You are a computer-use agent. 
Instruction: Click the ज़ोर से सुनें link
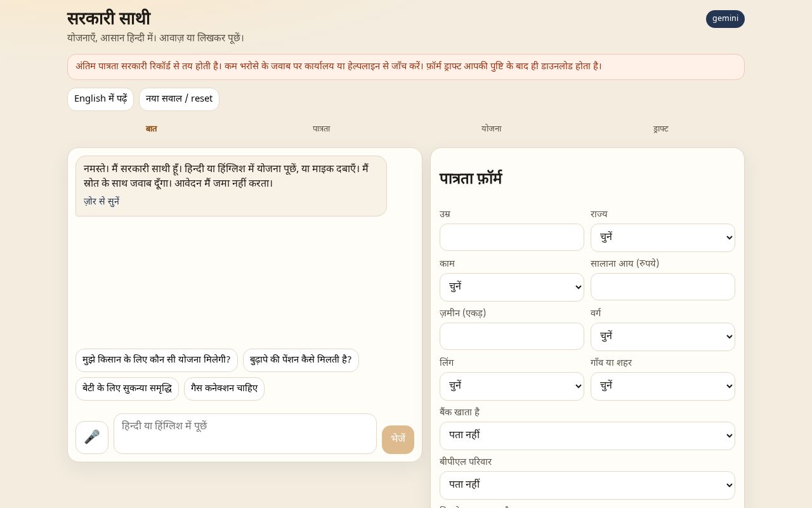[101, 201]
